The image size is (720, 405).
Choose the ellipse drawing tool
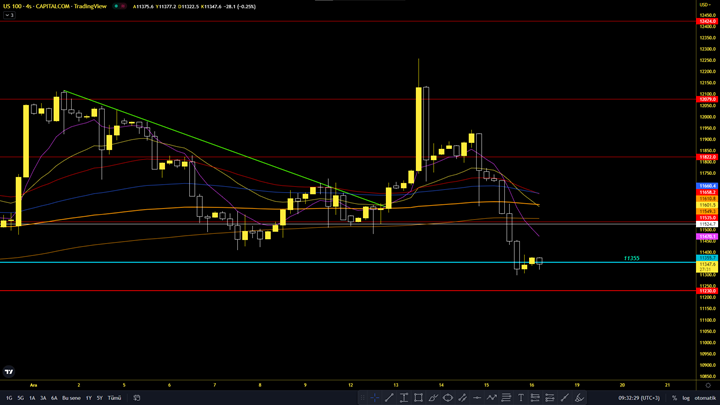448,398
